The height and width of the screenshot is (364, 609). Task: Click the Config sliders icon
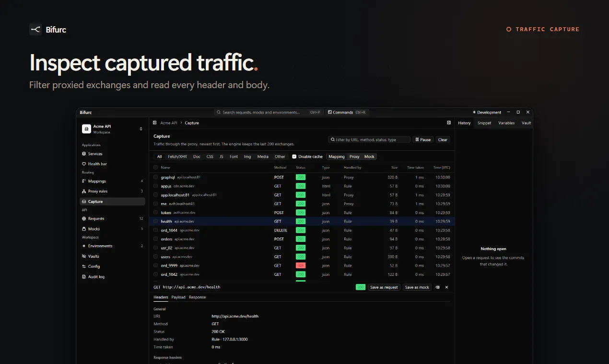[x=84, y=266]
